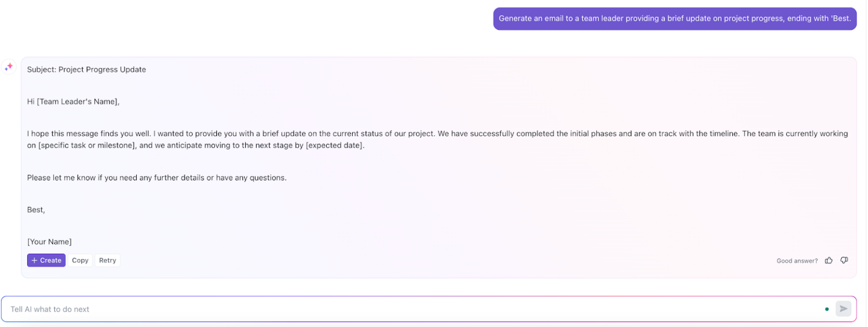868x327 pixels.
Task: Select the paper plane icon to submit
Action: 843,309
